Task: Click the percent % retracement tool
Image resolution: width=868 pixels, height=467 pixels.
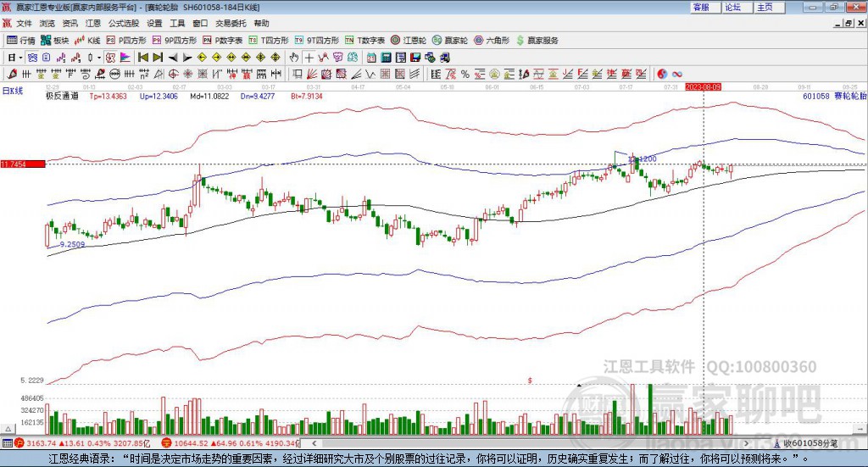Action: click(465, 74)
